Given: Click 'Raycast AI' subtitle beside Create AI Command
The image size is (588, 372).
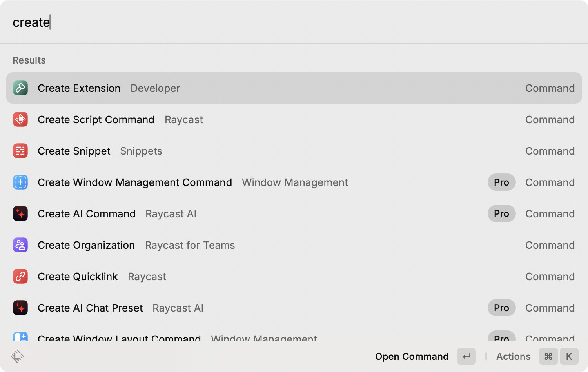Looking at the screenshot, I should coord(171,214).
